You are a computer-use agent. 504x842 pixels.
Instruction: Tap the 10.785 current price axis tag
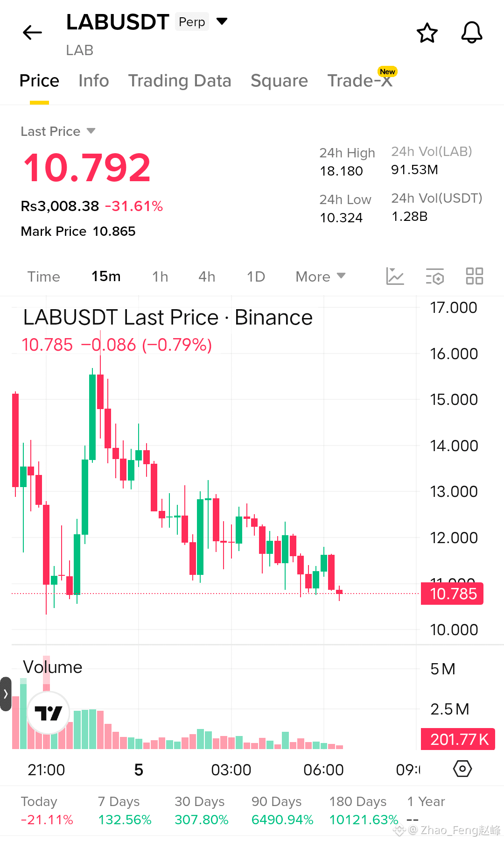(x=452, y=594)
